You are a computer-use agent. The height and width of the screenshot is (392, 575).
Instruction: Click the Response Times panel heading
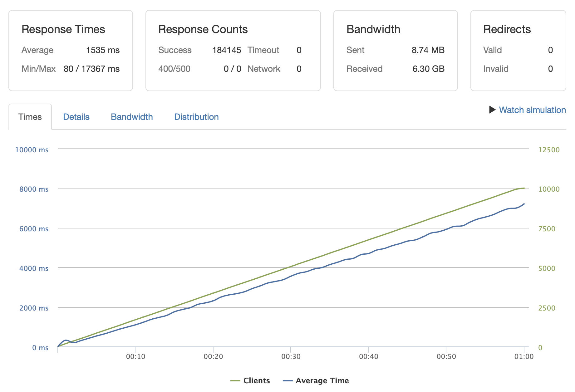coord(63,29)
